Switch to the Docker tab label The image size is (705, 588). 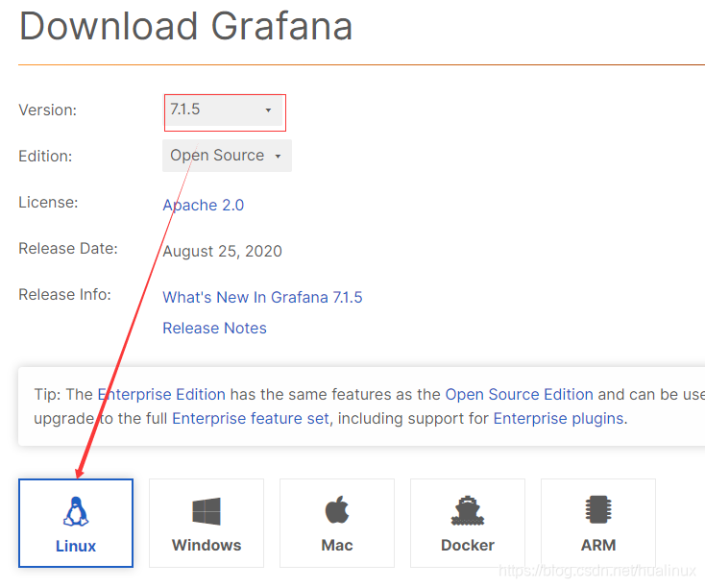(x=468, y=546)
